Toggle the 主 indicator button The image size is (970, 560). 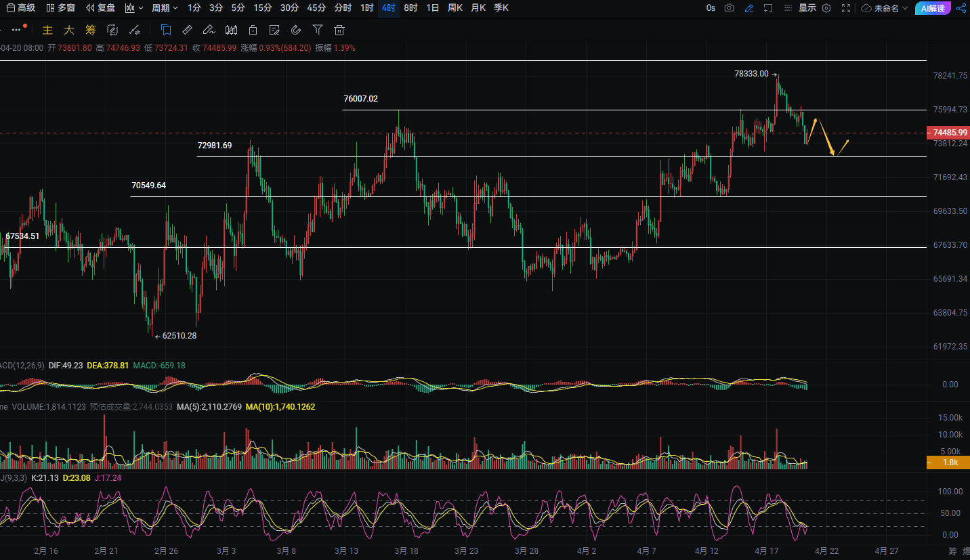pos(47,30)
